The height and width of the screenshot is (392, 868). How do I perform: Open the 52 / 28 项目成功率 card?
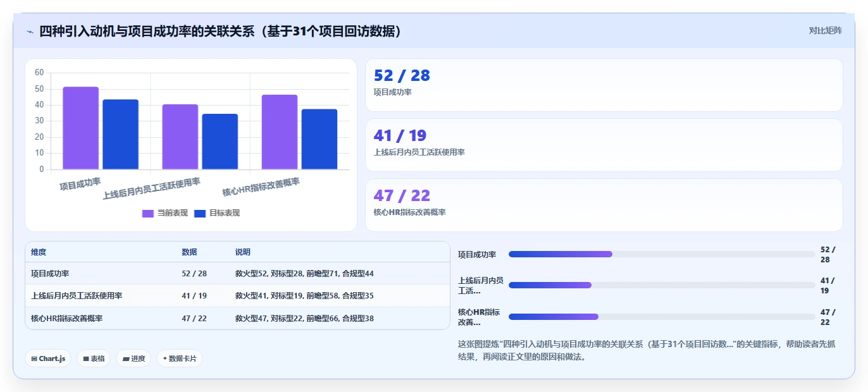[x=604, y=85]
